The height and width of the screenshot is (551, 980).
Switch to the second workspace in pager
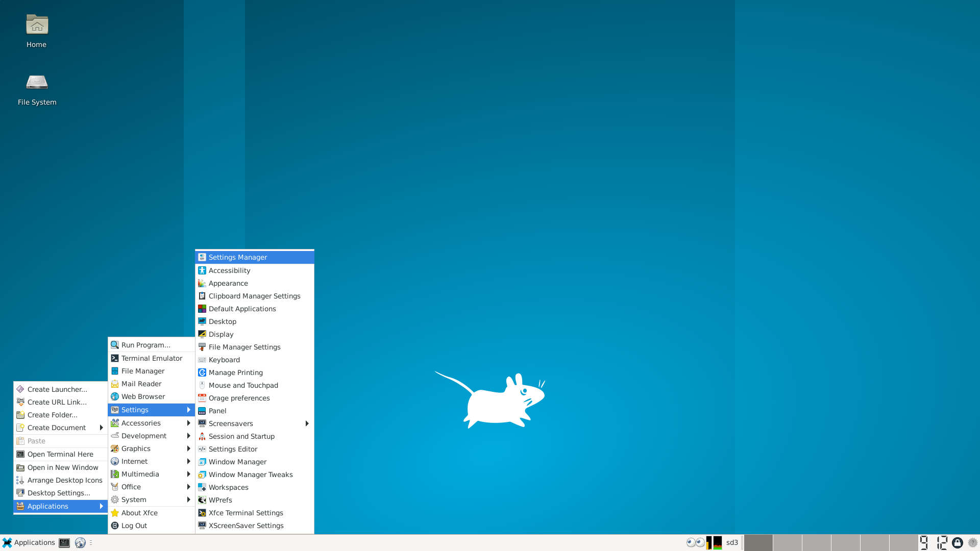787,543
